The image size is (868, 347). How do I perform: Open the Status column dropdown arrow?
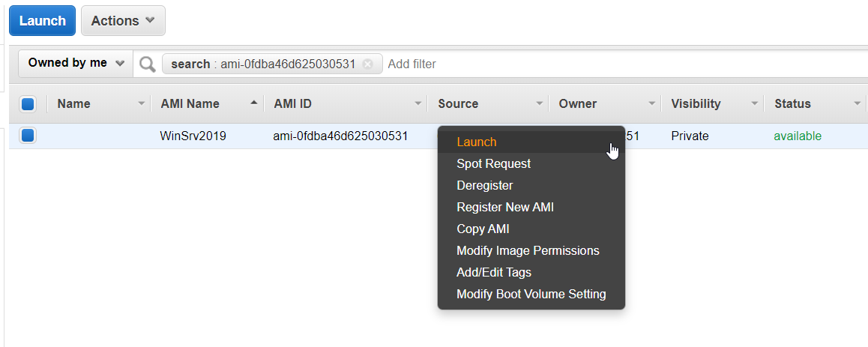click(857, 103)
